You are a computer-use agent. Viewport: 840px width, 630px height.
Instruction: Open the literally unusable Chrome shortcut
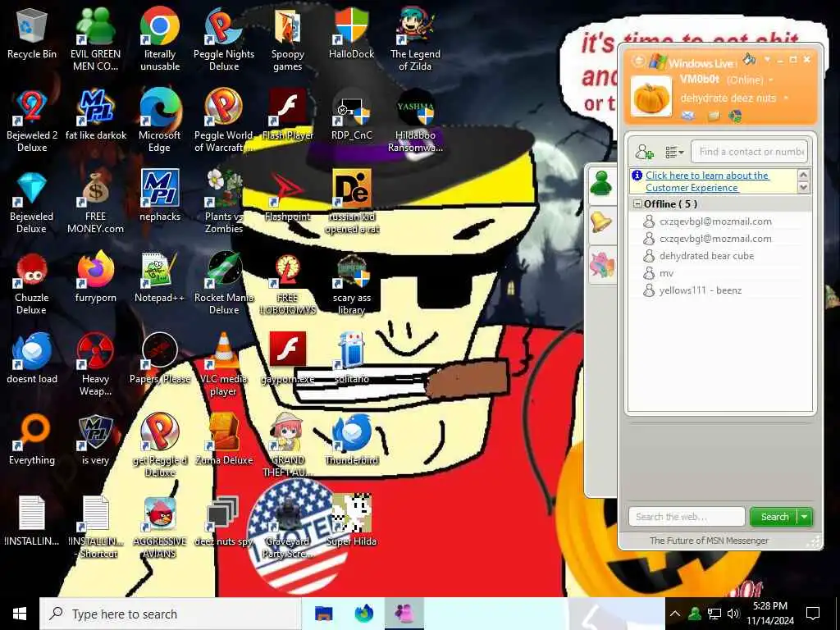point(160,39)
